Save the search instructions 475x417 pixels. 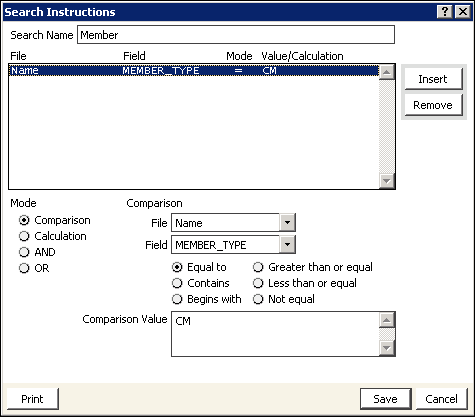[386, 399]
